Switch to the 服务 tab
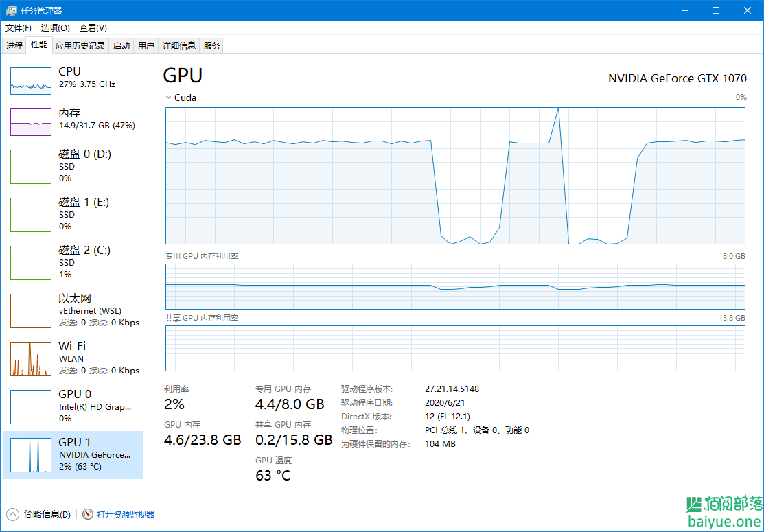This screenshot has width=764, height=532. 212,46
